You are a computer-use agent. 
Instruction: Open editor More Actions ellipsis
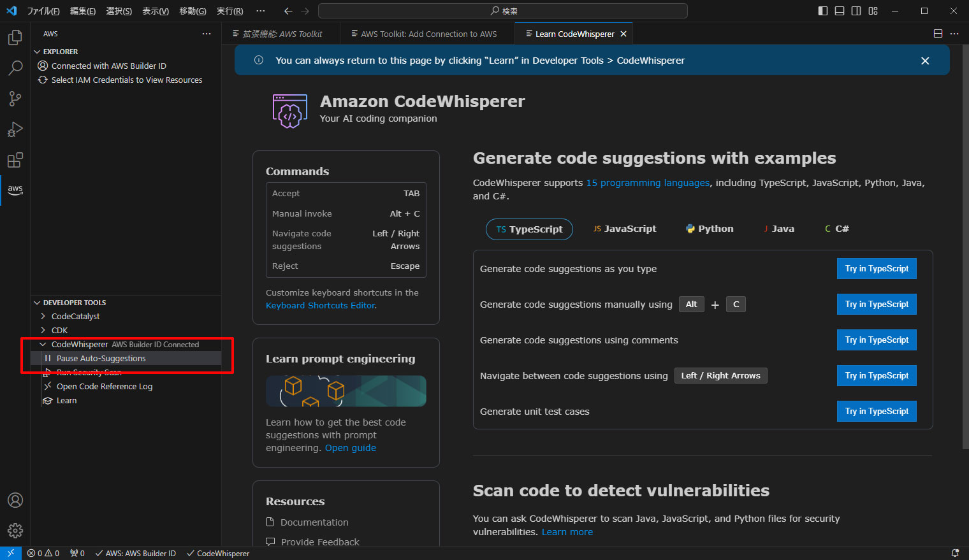[x=954, y=34]
